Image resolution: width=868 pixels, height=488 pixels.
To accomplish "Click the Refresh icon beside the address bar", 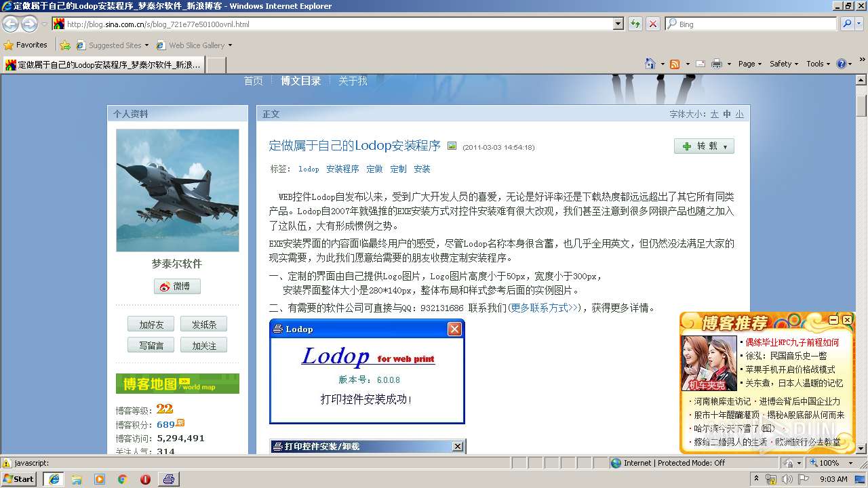I will point(635,24).
